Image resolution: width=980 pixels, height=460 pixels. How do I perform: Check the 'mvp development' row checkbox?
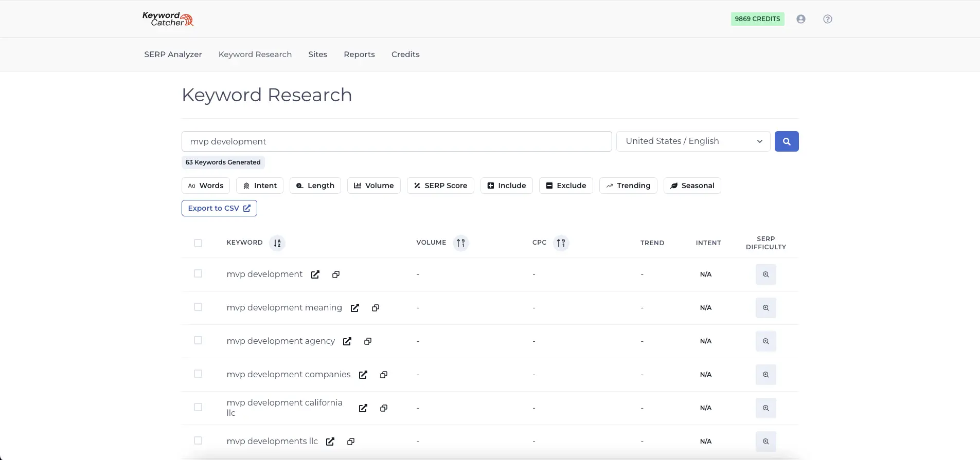click(x=198, y=273)
